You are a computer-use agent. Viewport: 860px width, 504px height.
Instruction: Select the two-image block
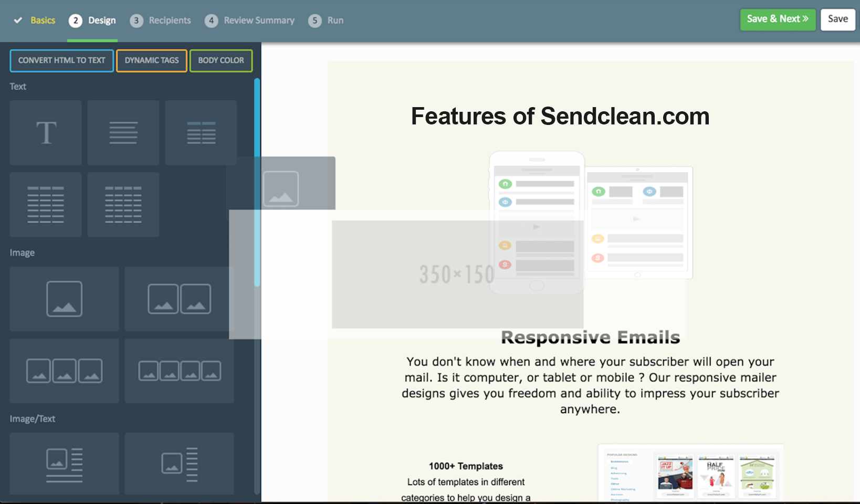tap(179, 299)
